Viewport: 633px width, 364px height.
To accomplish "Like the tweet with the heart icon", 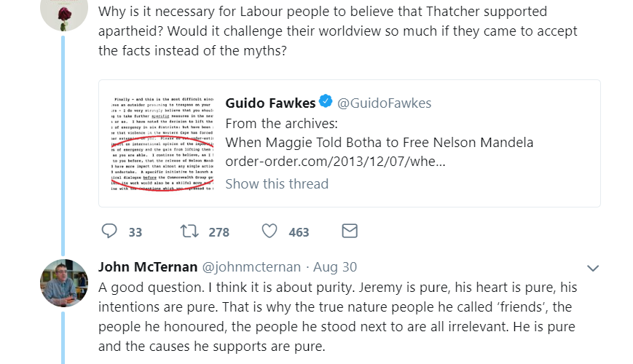I will (270, 232).
